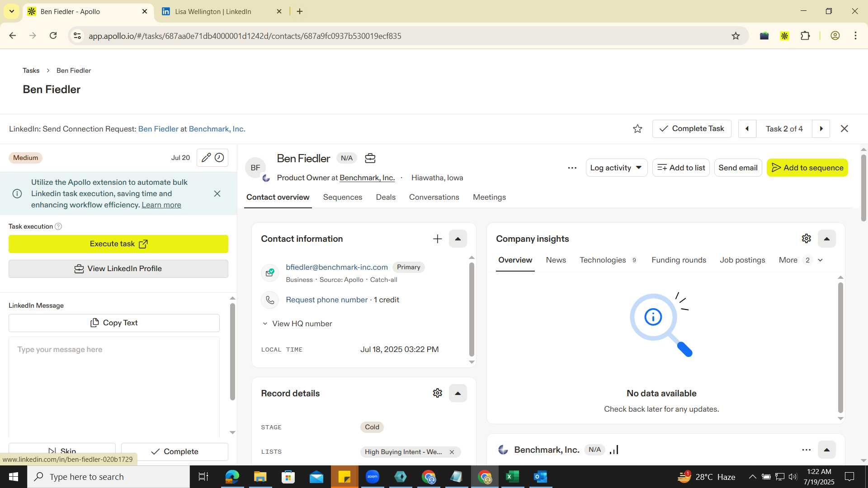Open task schedule clock icon
The image size is (868, 488).
tap(219, 158)
